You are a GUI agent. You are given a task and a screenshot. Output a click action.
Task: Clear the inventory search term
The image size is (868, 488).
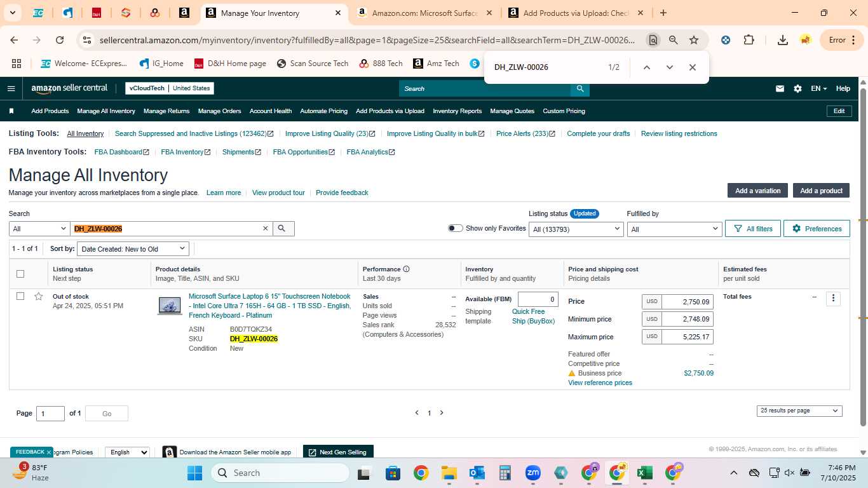click(266, 229)
